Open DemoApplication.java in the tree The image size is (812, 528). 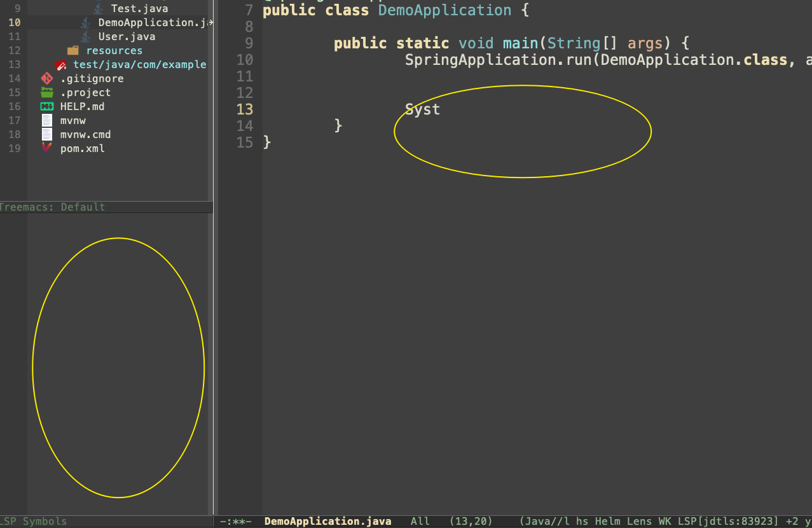coord(153,23)
